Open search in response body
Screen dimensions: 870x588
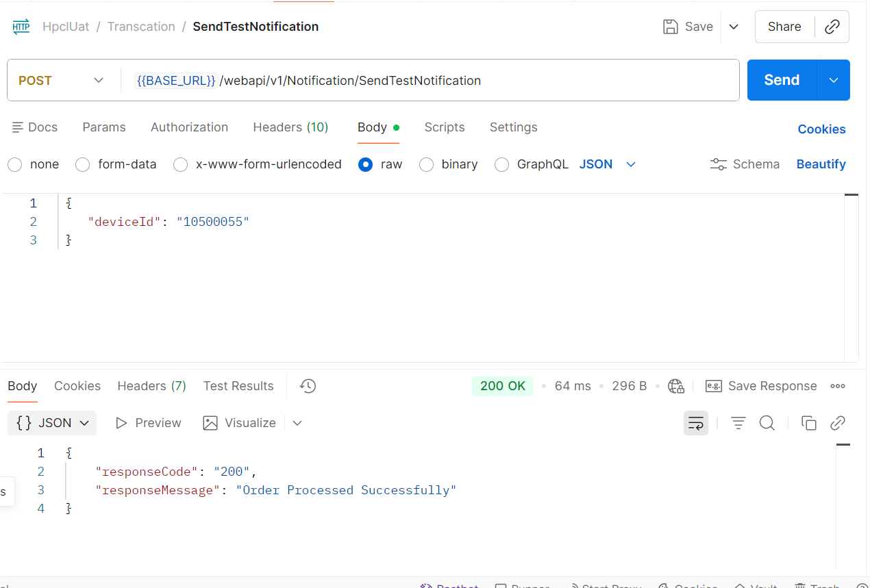tap(767, 423)
